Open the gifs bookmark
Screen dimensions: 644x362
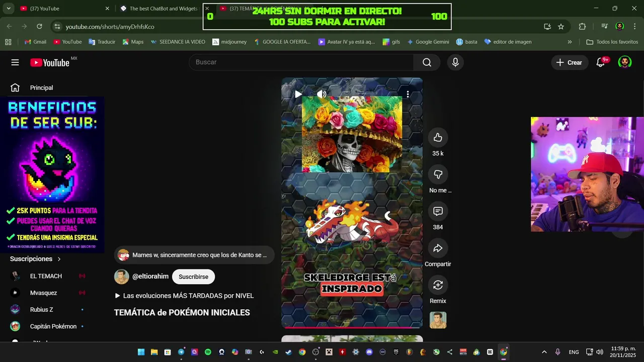click(391, 42)
